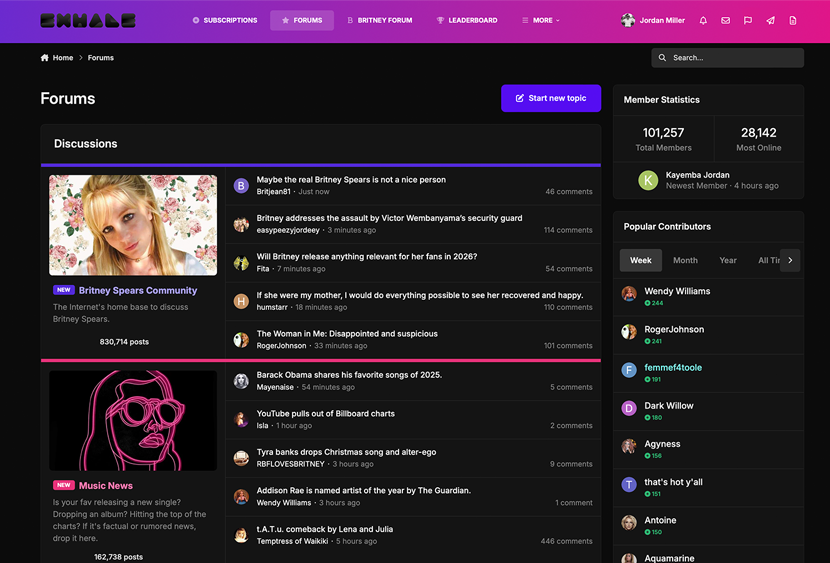Select the Year contributors tab
Viewport: 830px width, 563px height.
point(728,260)
